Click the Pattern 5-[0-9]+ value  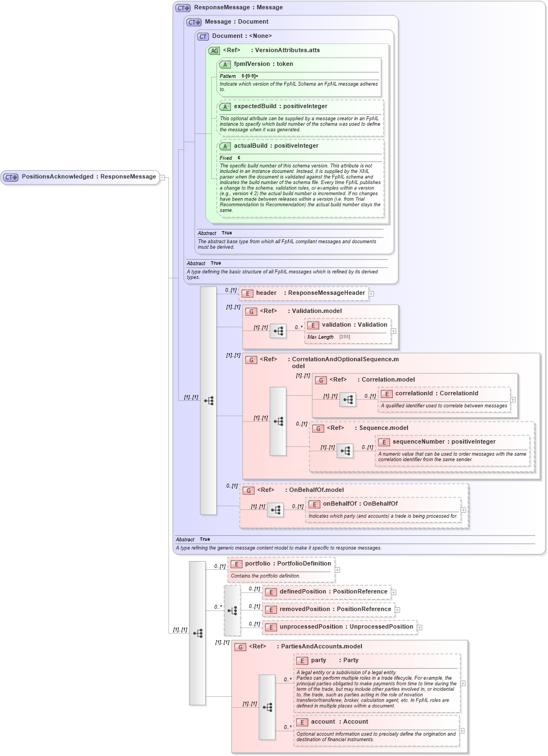[x=250, y=76]
